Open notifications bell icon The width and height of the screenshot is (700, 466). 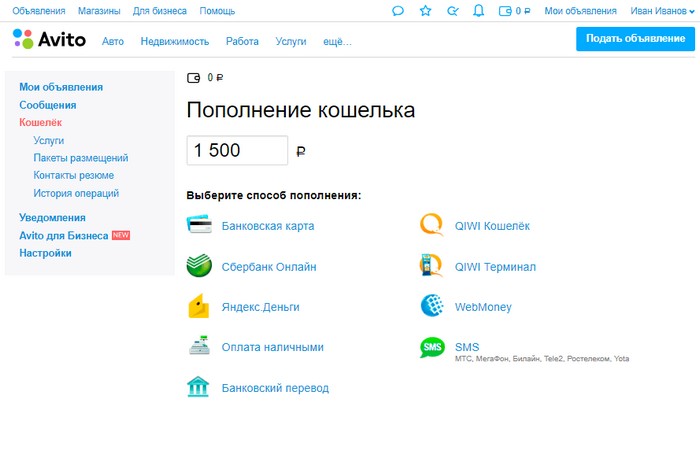pyautogui.click(x=479, y=11)
